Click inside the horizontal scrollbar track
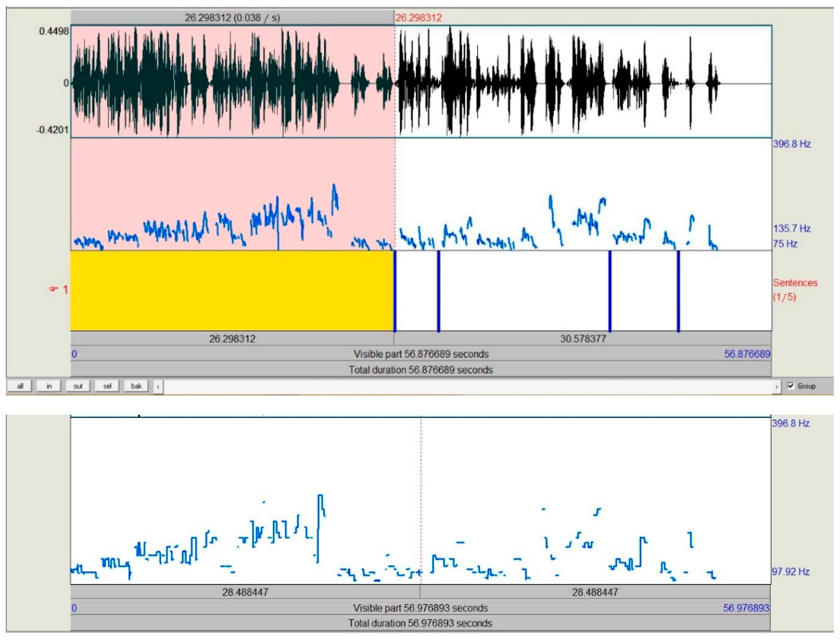Screen dimensions: 840x640 (468, 386)
